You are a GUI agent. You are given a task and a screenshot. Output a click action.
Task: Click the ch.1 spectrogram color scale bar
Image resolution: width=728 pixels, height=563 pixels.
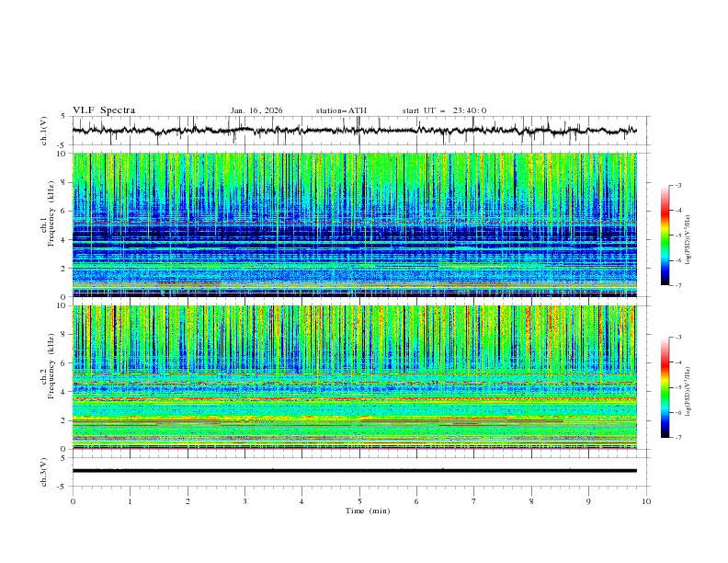[x=665, y=236]
